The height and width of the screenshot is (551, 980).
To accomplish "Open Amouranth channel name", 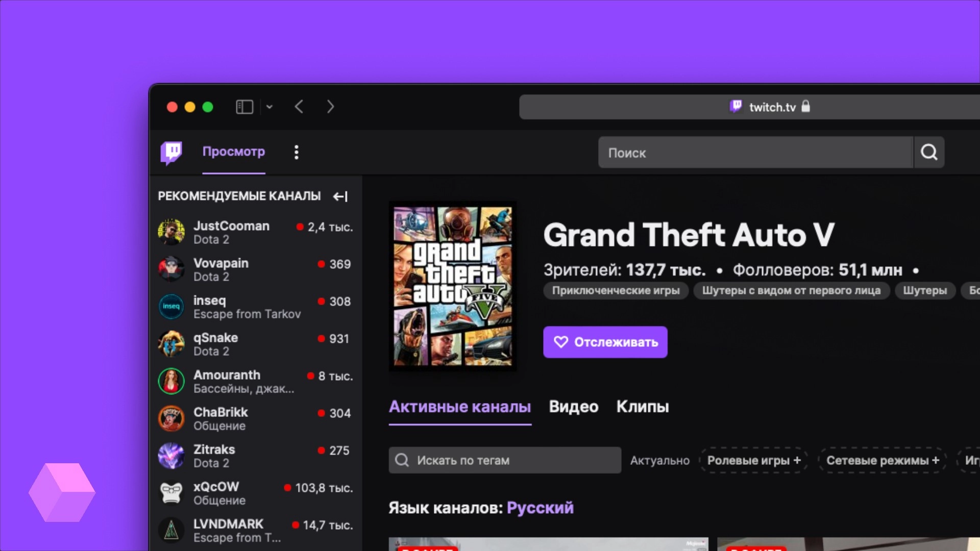I will pyautogui.click(x=227, y=375).
